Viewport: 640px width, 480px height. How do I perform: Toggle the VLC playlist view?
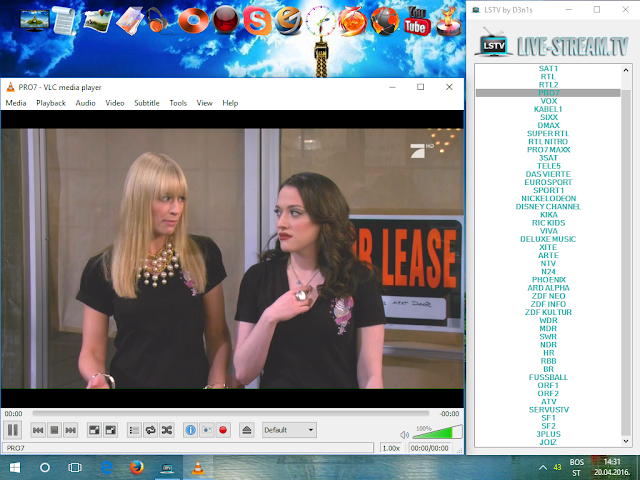pos(134,430)
